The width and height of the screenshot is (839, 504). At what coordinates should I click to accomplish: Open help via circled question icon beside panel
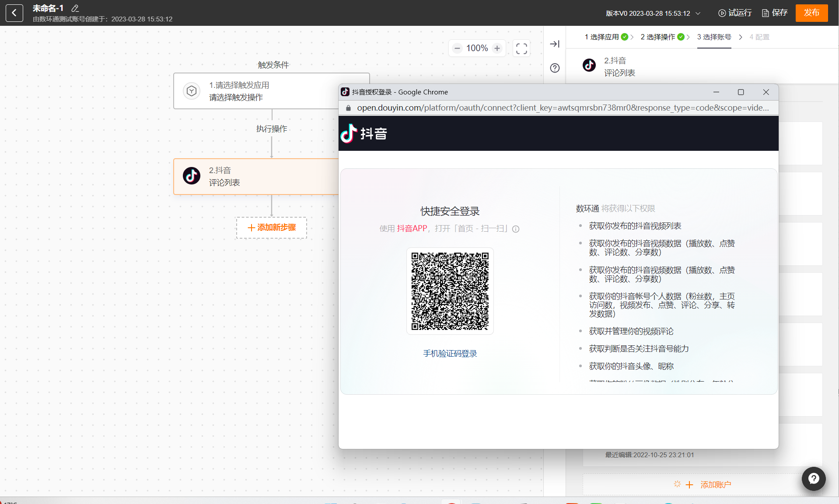click(554, 68)
